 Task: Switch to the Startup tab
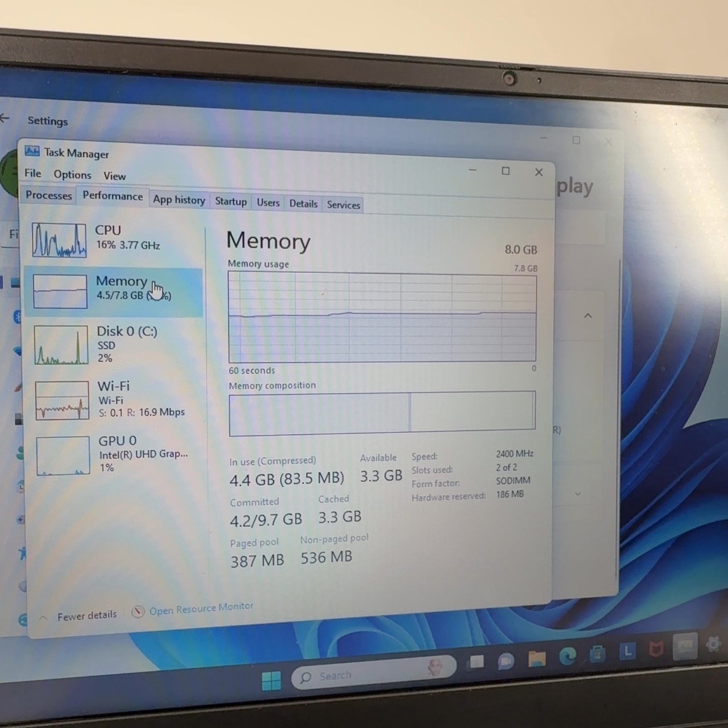coord(231,202)
